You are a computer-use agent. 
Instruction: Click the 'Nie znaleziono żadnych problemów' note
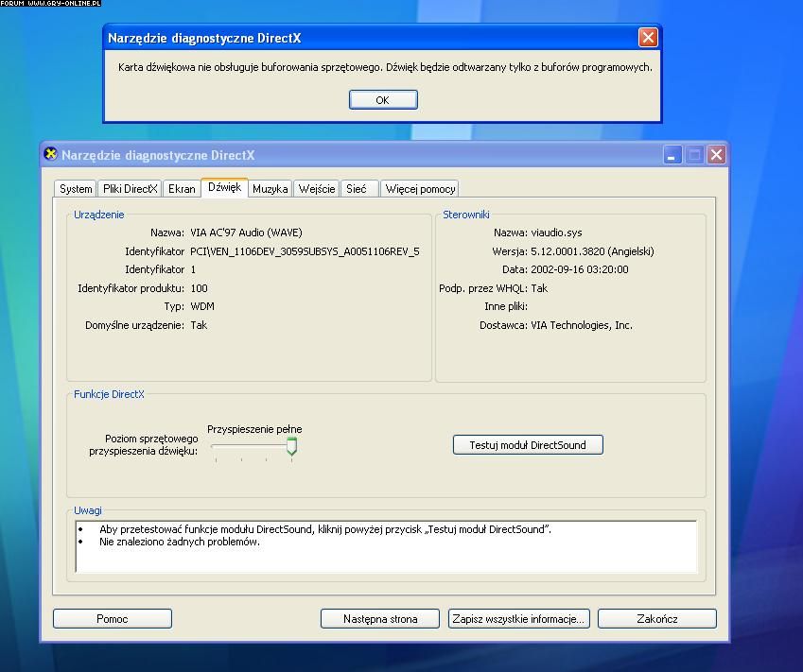180,542
